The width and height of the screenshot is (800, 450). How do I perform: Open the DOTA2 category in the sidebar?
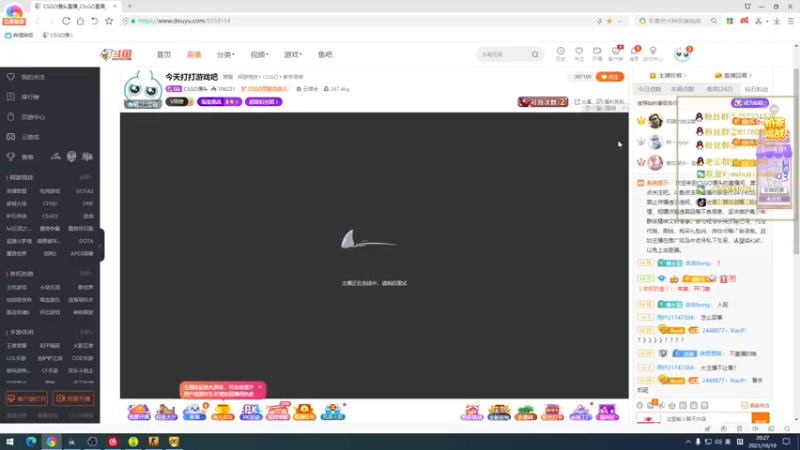click(x=84, y=191)
